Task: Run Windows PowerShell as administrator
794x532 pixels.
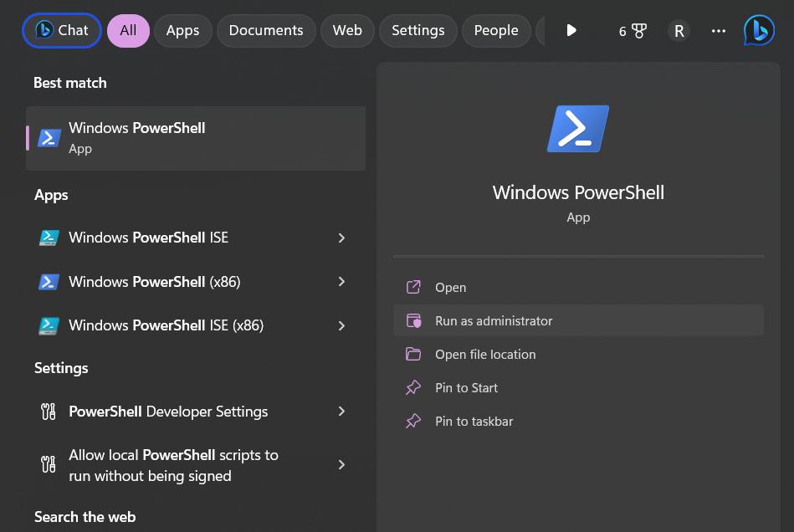Action: (x=494, y=321)
